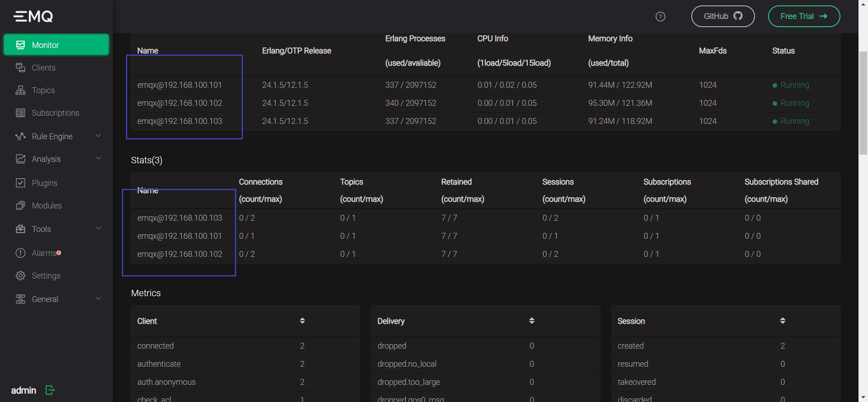This screenshot has height=402, width=868.
Task: Open the Monitor page
Action: [57, 45]
